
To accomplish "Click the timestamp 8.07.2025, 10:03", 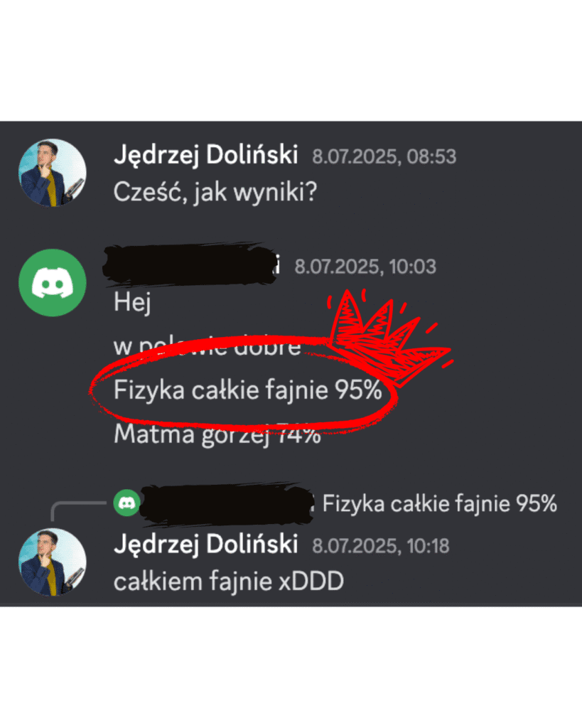I will coord(365,267).
